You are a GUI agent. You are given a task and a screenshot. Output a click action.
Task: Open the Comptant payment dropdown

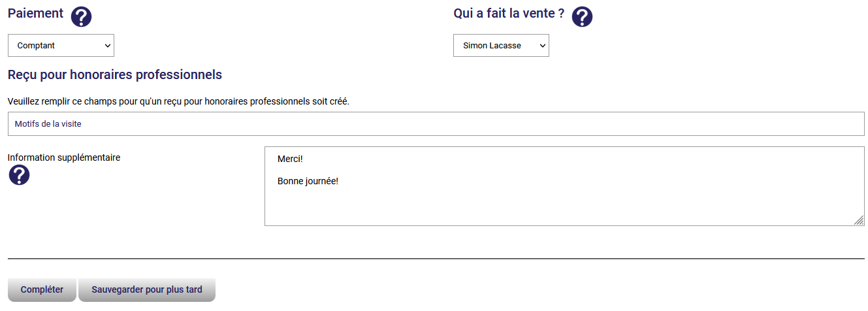(x=61, y=46)
